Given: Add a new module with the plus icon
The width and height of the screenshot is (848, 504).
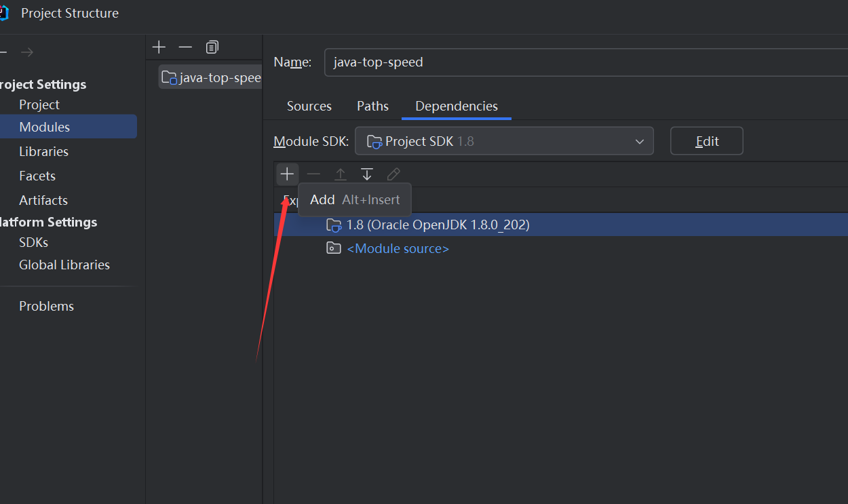Looking at the screenshot, I should [x=159, y=47].
